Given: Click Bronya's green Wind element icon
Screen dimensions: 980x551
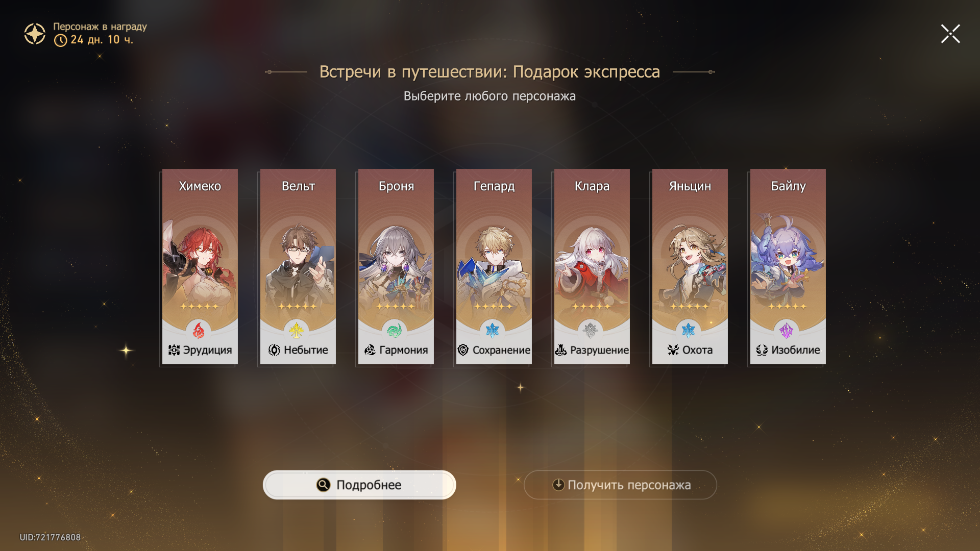Looking at the screenshot, I should 395,331.
